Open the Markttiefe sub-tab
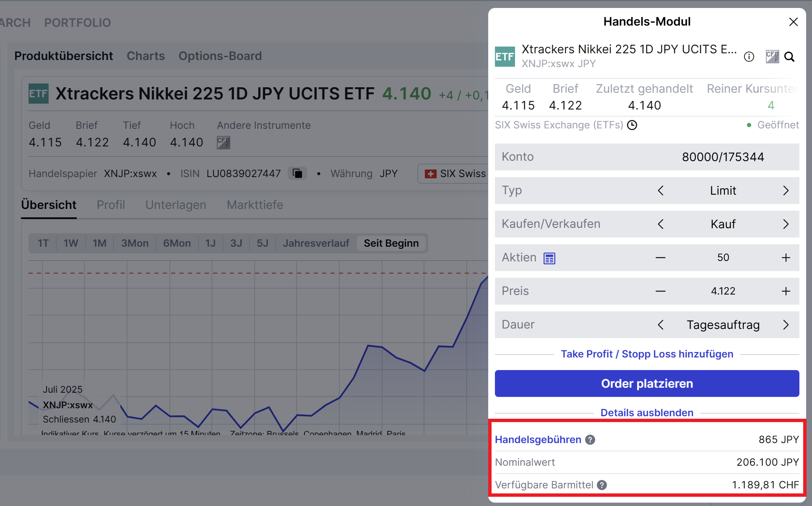Viewport: 812px width, 506px height. click(x=255, y=205)
